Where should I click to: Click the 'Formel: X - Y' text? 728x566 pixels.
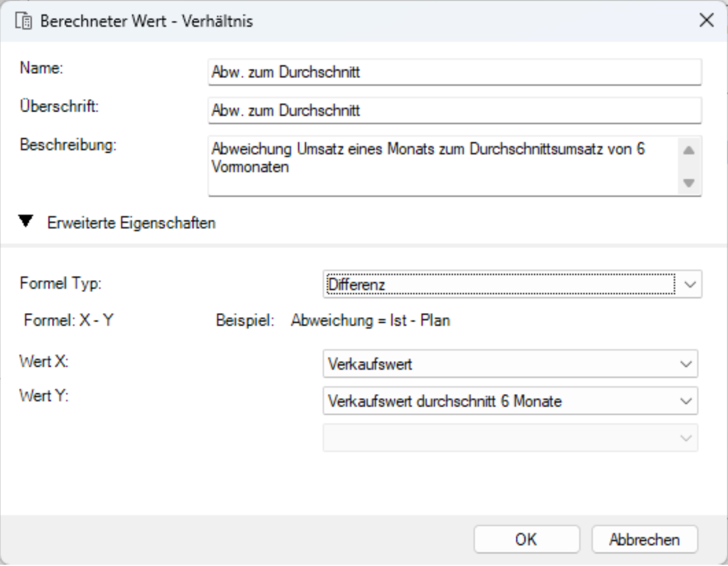68,320
